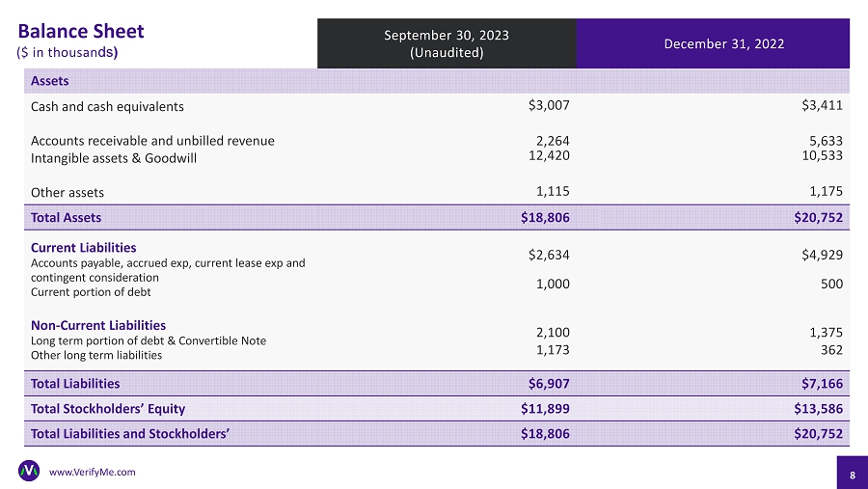Click the Current portion of debt label
The image size is (868, 489).
pyautogui.click(x=91, y=291)
